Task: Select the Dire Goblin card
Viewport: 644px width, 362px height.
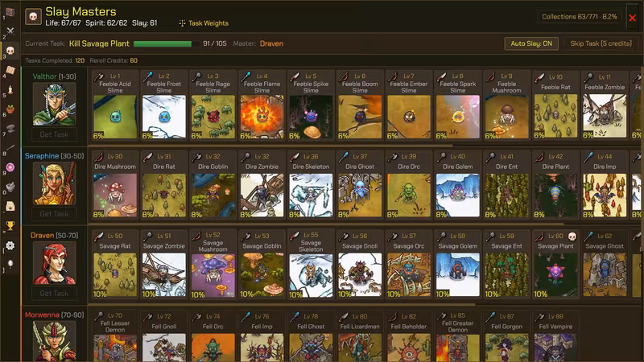Action: click(213, 185)
